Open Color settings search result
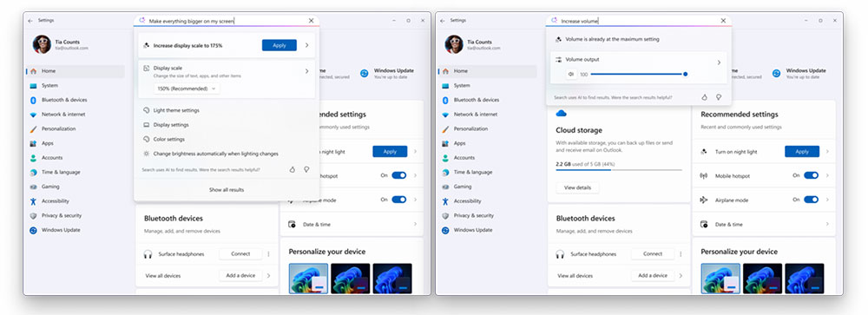 coord(227,139)
